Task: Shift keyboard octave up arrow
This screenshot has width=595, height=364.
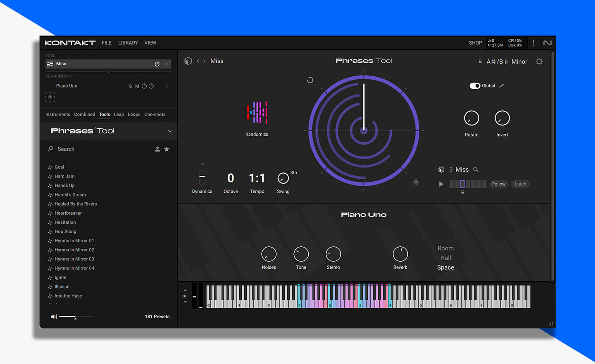Action: [185, 290]
